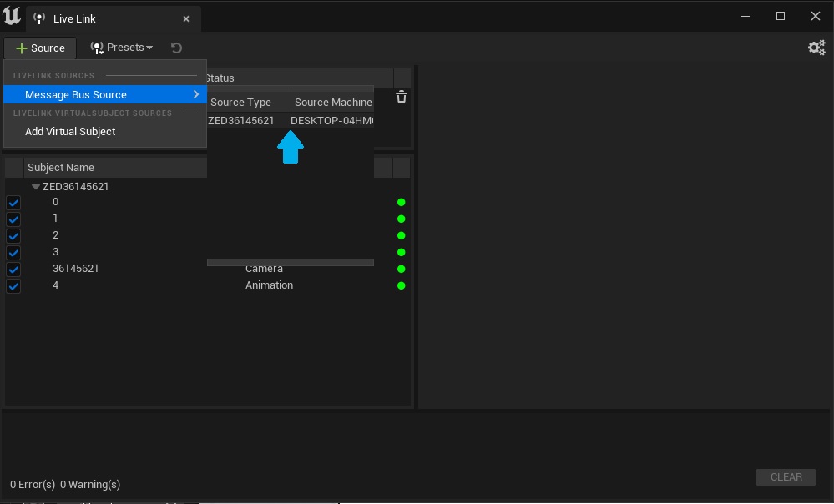The image size is (834, 504).
Task: Close the Live Link window
Action: (816, 16)
